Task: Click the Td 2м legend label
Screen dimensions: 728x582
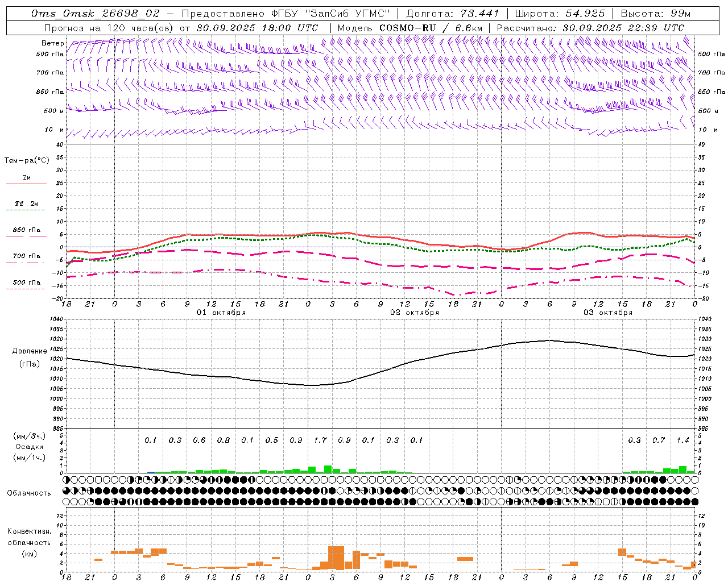Action: [27, 203]
